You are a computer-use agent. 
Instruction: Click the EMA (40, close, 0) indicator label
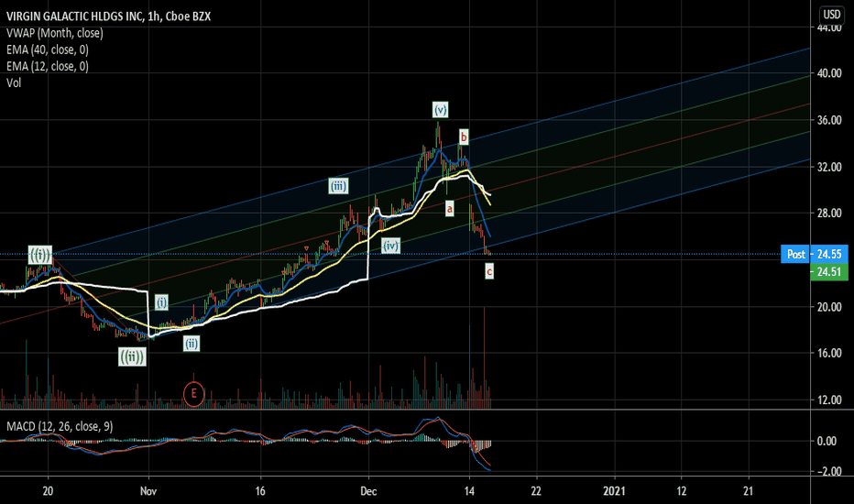tap(48, 49)
